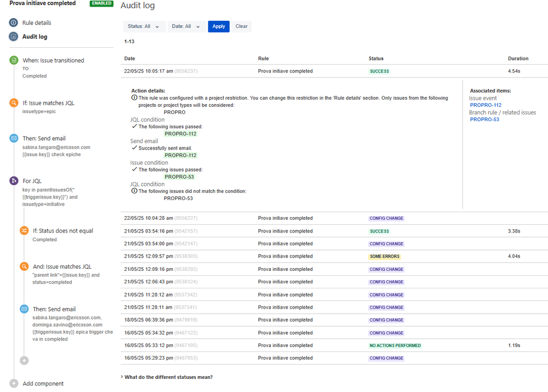The image size is (548, 392).
Task: Open the PROPRO-53 related issue link
Action: click(x=484, y=119)
